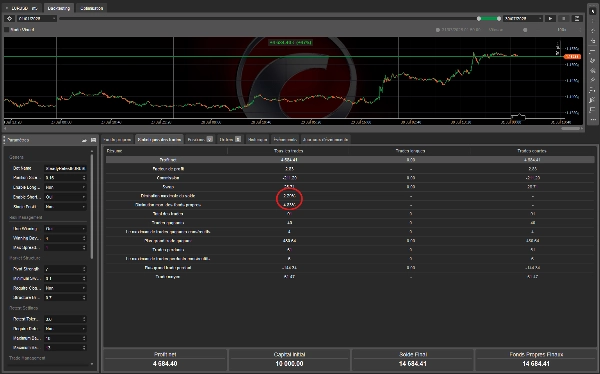Screen dimensions: 600x374
Task: Open the Positions results tab
Action: [200, 139]
